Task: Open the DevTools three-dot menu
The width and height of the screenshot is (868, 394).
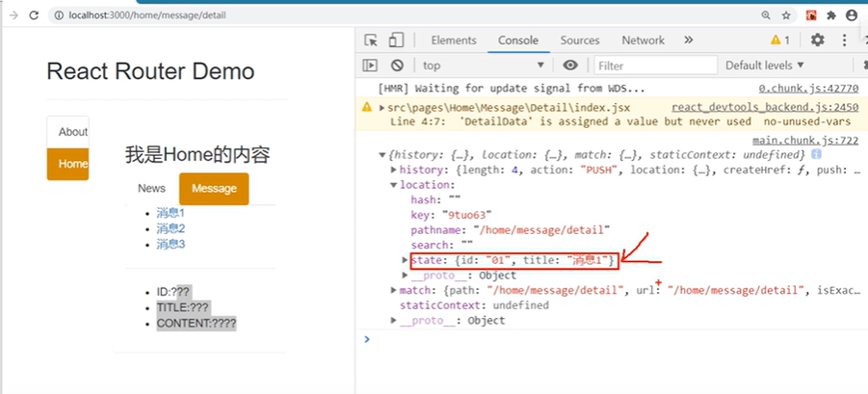Action: (x=844, y=39)
